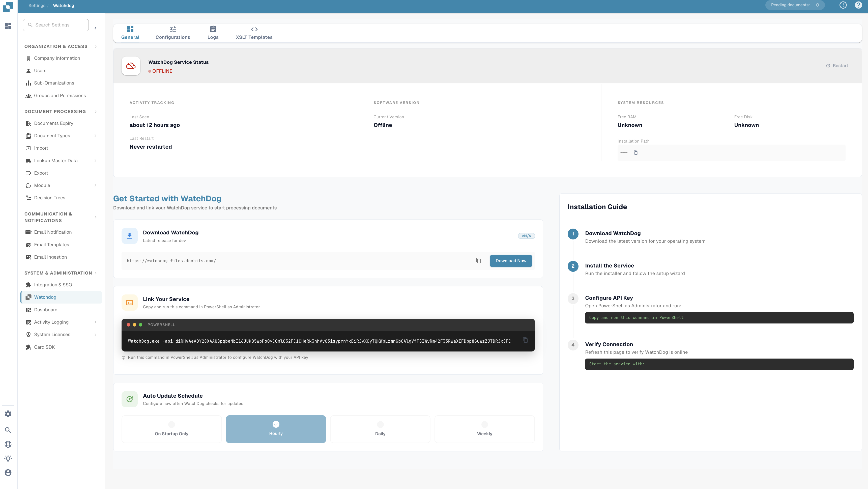Switch to the Configurations tab
Image resolution: width=868 pixels, height=489 pixels.
coord(173,33)
